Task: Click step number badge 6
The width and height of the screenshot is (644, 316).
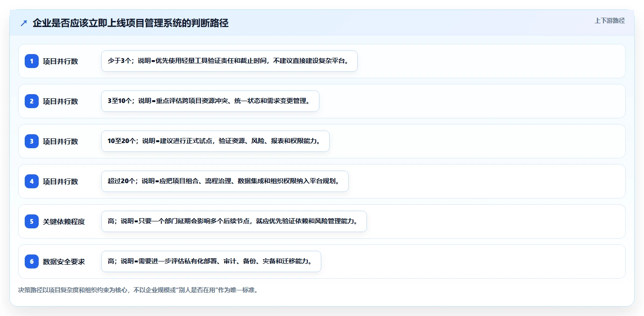Action: [x=32, y=261]
